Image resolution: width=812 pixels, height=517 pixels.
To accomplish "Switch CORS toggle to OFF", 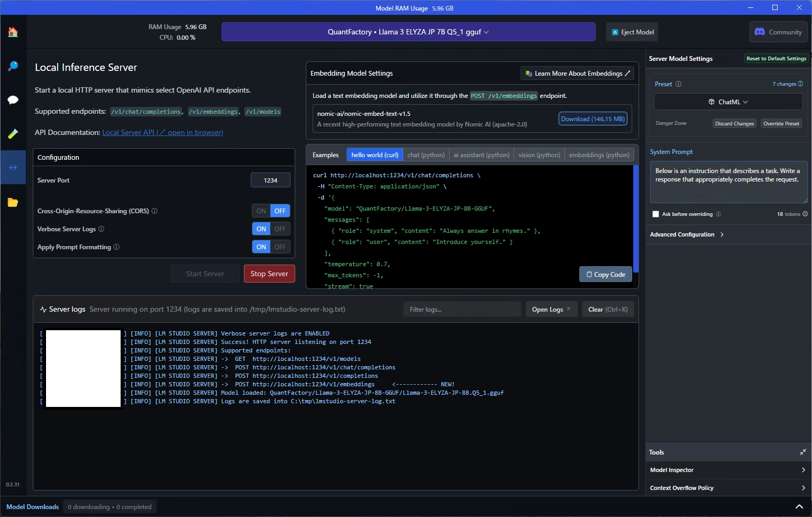I will click(280, 211).
